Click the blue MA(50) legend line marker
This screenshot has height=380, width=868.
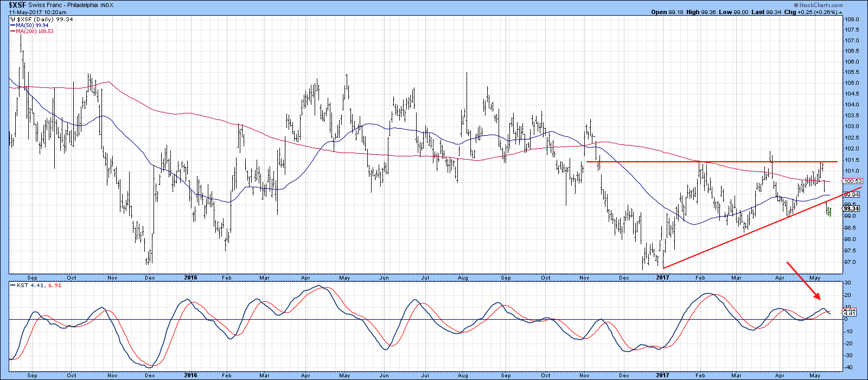click(13, 25)
